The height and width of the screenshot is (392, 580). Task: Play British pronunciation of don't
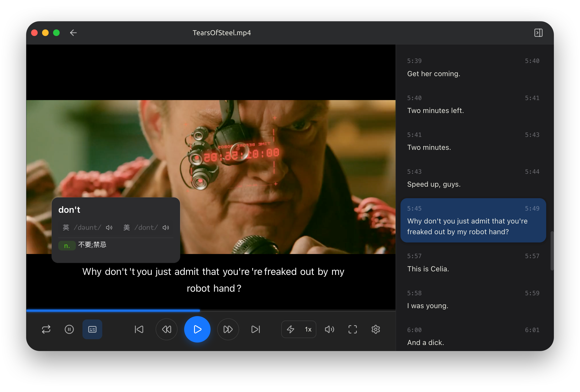(x=109, y=228)
